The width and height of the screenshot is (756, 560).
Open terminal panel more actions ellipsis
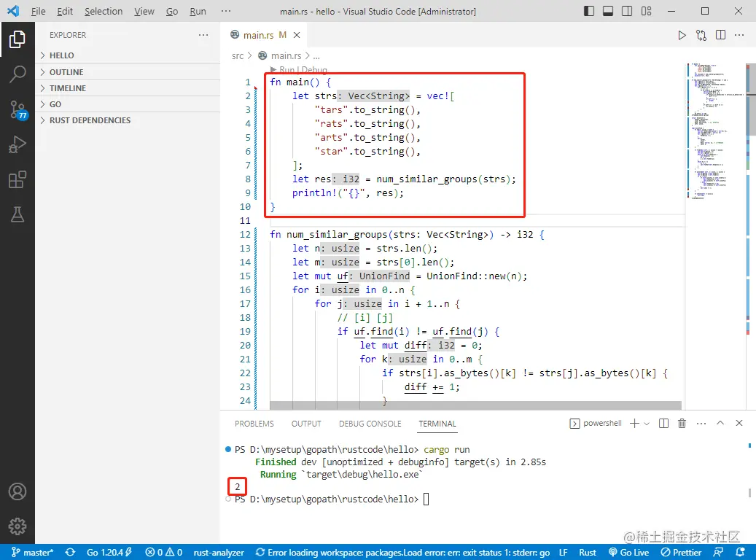point(701,424)
